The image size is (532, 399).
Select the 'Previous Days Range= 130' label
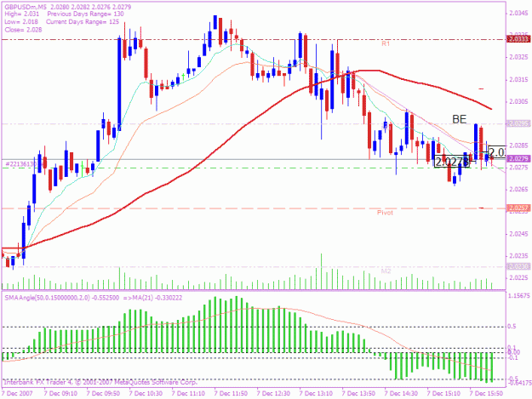85,14
